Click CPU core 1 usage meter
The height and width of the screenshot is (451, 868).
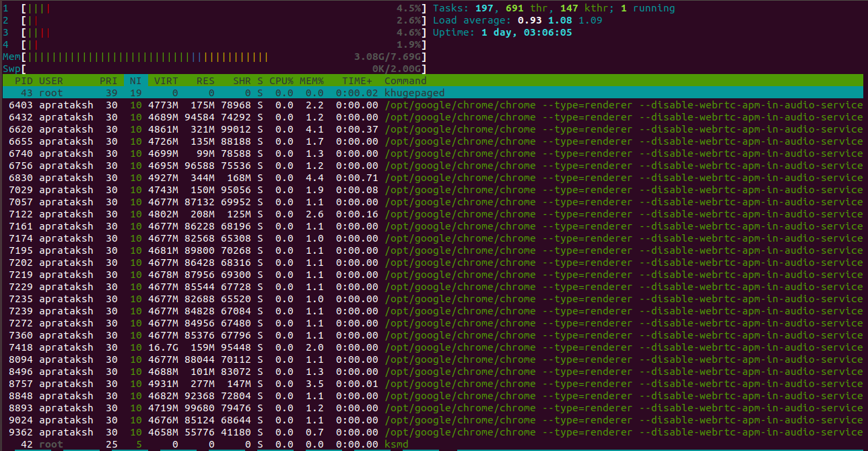point(202,9)
